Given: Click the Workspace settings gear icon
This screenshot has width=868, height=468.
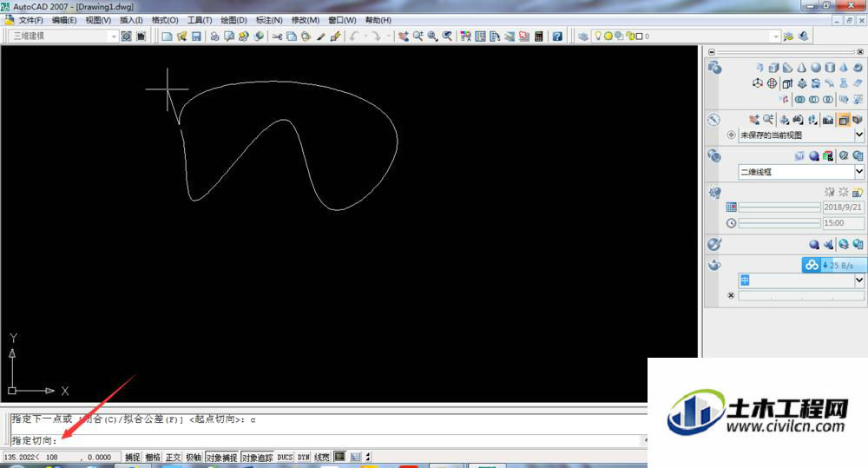Looking at the screenshot, I should click(126, 36).
